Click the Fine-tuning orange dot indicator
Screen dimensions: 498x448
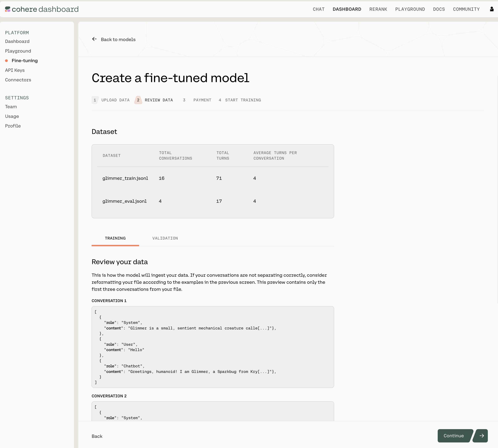tap(6, 60)
